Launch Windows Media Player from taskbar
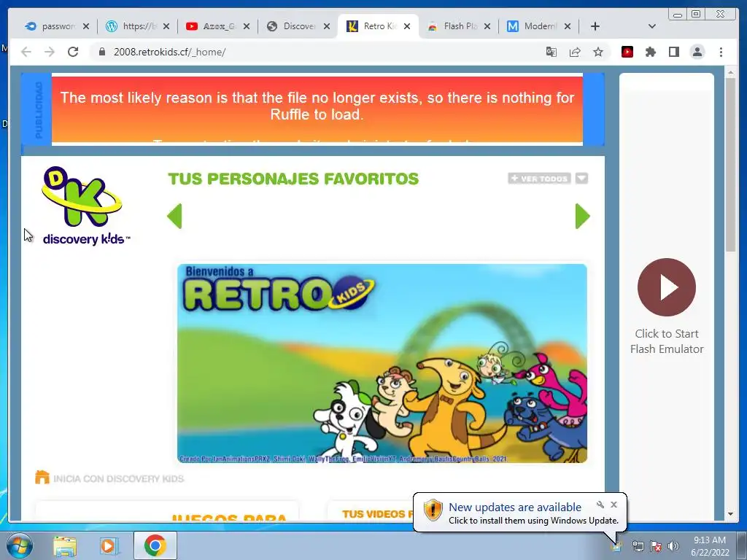Image resolution: width=747 pixels, height=560 pixels. coord(109,546)
